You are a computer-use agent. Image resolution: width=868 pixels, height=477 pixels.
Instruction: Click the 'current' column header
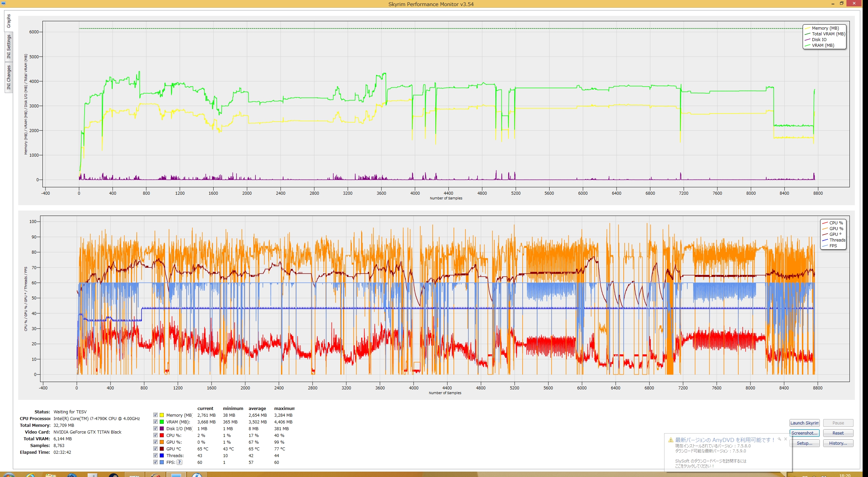click(x=205, y=408)
